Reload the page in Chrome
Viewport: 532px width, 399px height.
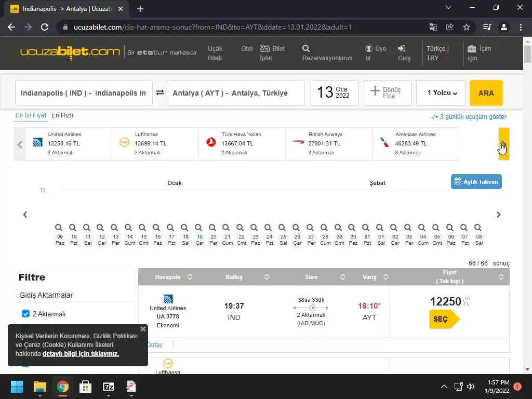tap(45, 27)
